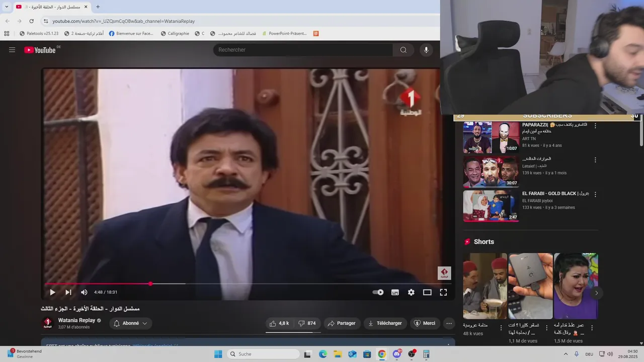Expand the Abonné subscription dropdown
The height and width of the screenshot is (362, 644).
131,323
